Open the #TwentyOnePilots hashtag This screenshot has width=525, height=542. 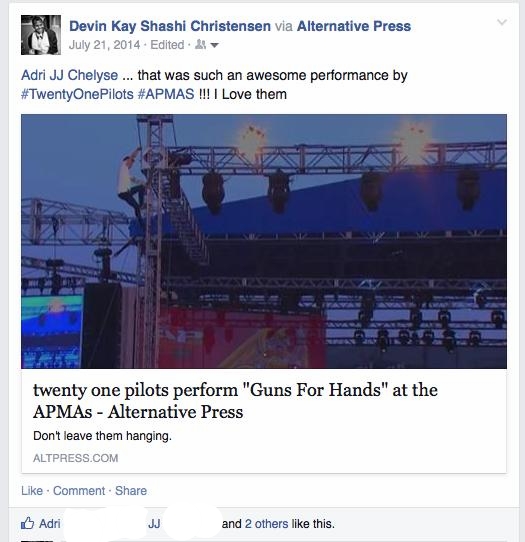77,94
